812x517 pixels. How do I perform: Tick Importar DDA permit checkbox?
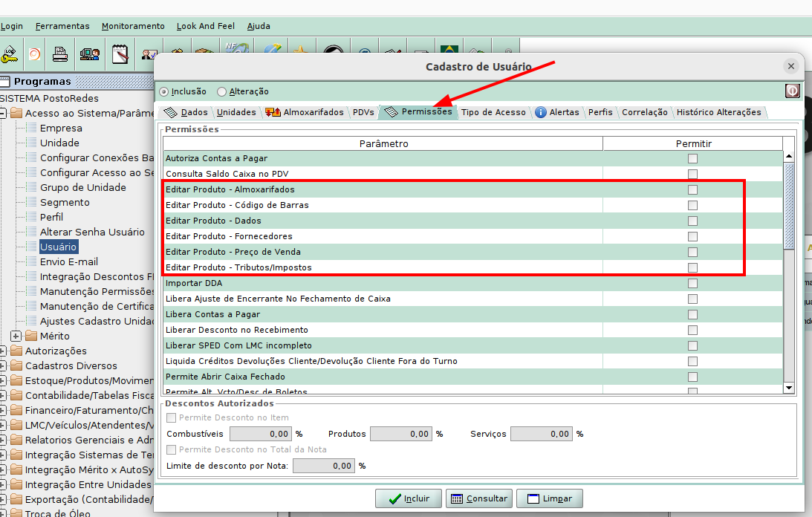click(x=692, y=283)
